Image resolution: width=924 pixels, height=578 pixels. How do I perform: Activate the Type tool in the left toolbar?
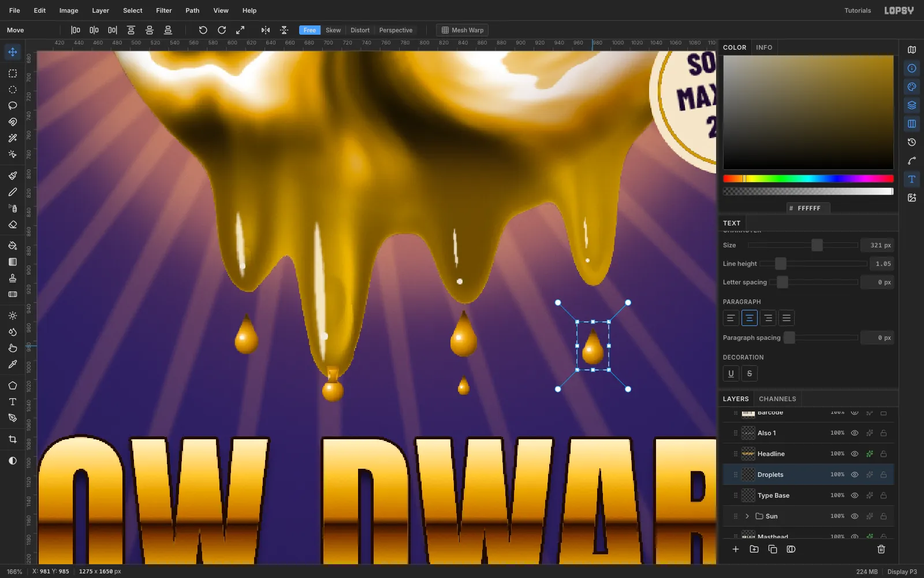tap(13, 402)
